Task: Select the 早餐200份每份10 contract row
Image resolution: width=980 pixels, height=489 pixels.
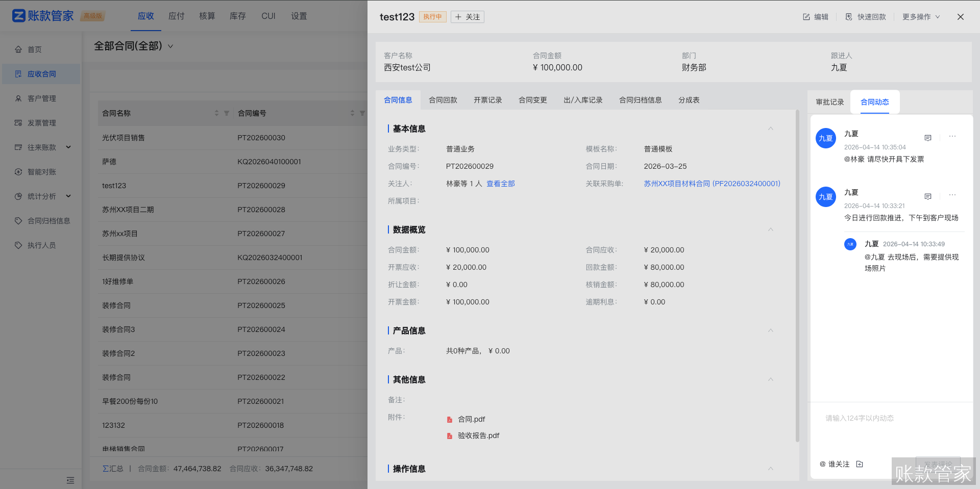Action: 232,401
